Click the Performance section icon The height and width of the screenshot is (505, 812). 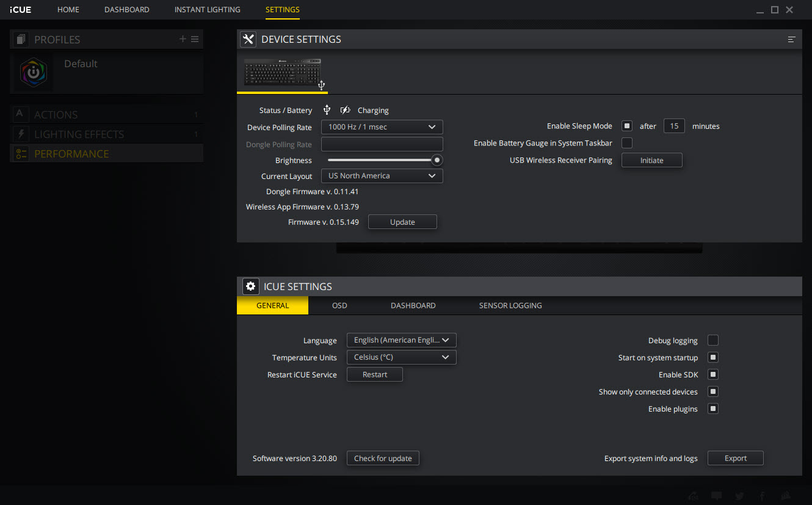point(21,154)
